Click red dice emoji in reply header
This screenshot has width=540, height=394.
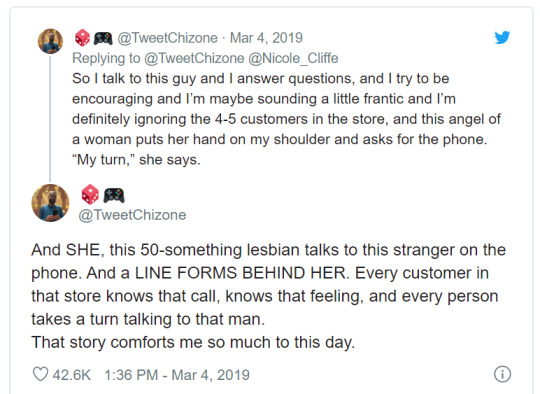coord(83,38)
